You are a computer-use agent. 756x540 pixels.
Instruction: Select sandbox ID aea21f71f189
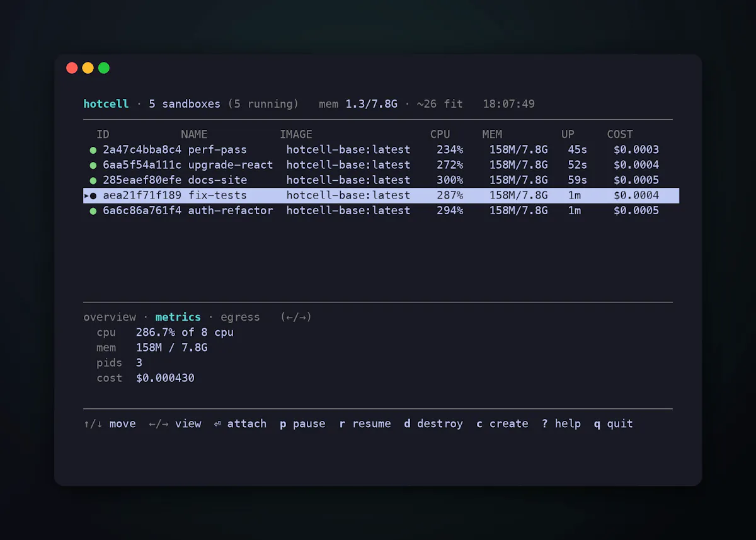click(x=142, y=195)
